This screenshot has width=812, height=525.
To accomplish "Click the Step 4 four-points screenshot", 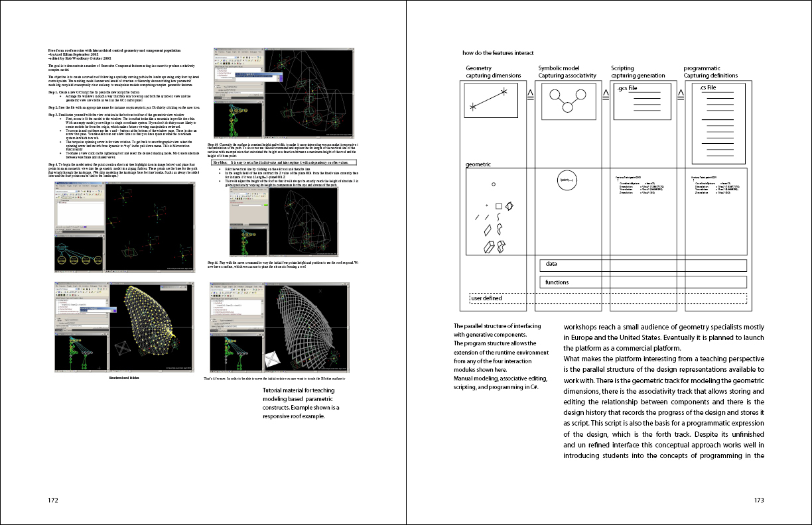I will pyautogui.click(x=108, y=227).
